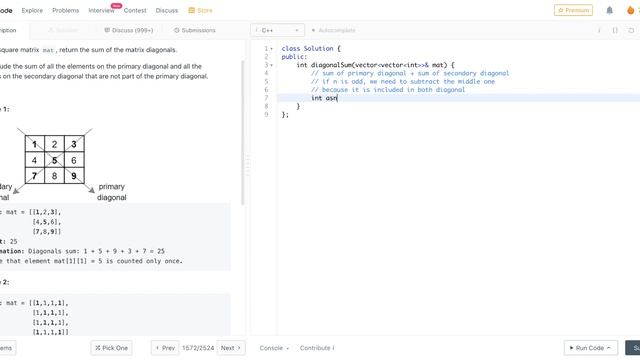Switch to the Description tab

point(8,30)
